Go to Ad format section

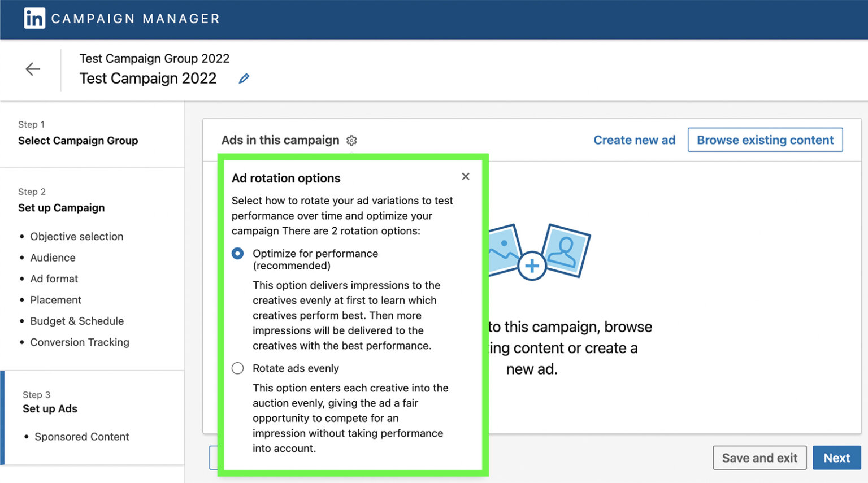(54, 279)
